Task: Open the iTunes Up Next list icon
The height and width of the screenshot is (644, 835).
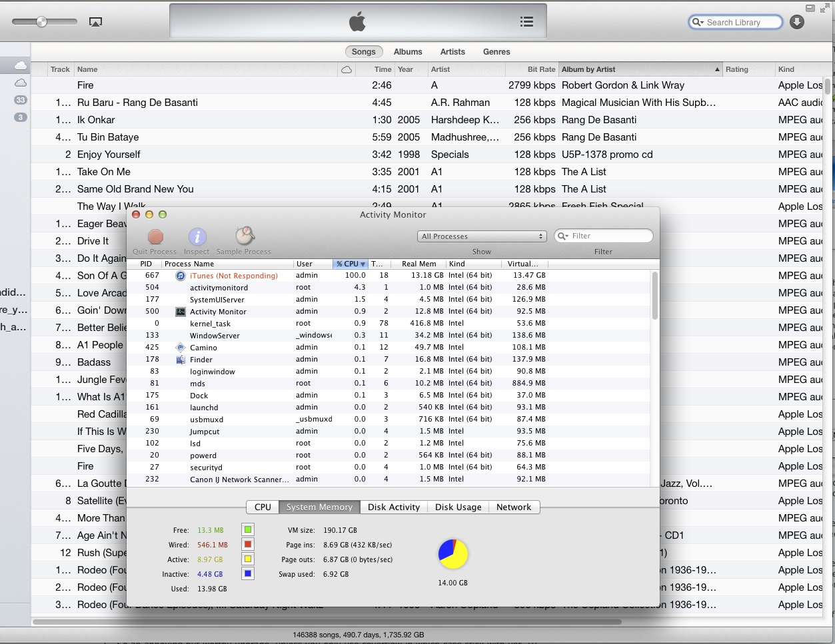Action: [x=526, y=22]
